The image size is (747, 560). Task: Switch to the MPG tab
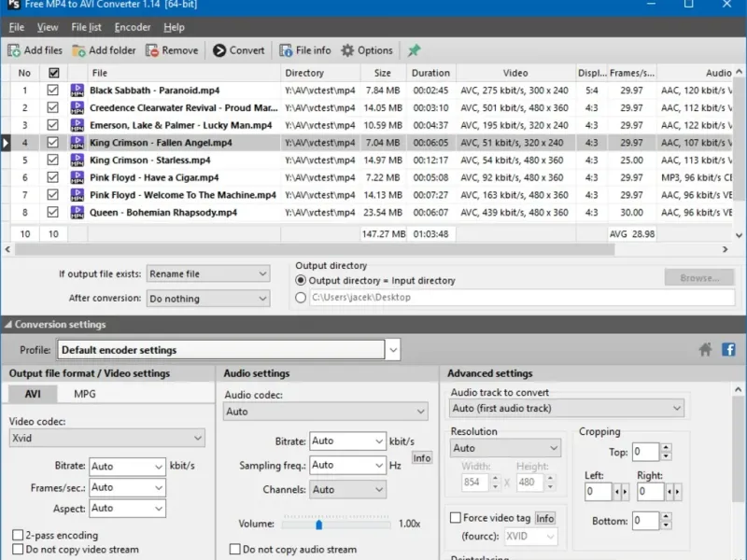tap(85, 394)
